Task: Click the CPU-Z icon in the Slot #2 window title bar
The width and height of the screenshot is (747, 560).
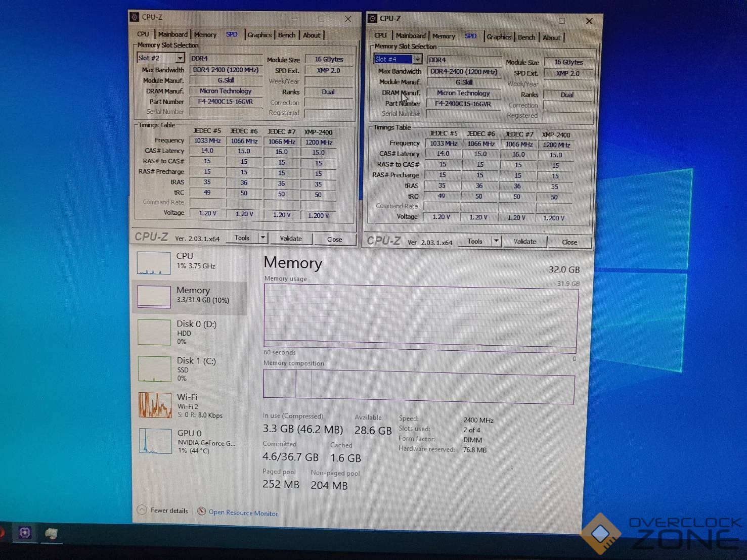Action: [135, 17]
